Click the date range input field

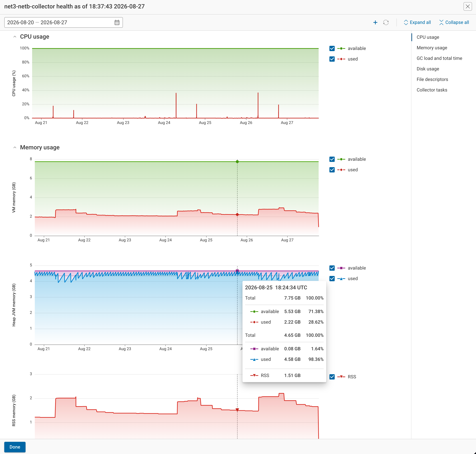[x=64, y=23]
